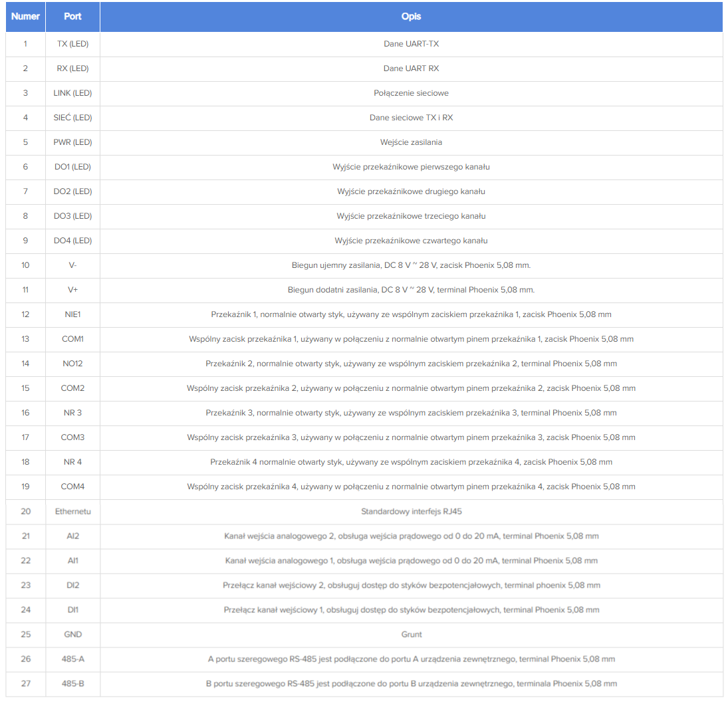The image size is (728, 702).
Task: Click 'A portu szeregowego RS-485' description
Action: pos(412,659)
